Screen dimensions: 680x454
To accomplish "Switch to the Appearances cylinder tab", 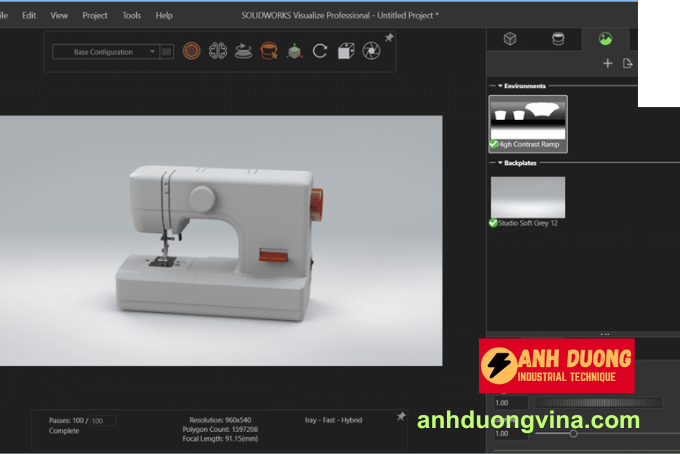I will coord(558,39).
